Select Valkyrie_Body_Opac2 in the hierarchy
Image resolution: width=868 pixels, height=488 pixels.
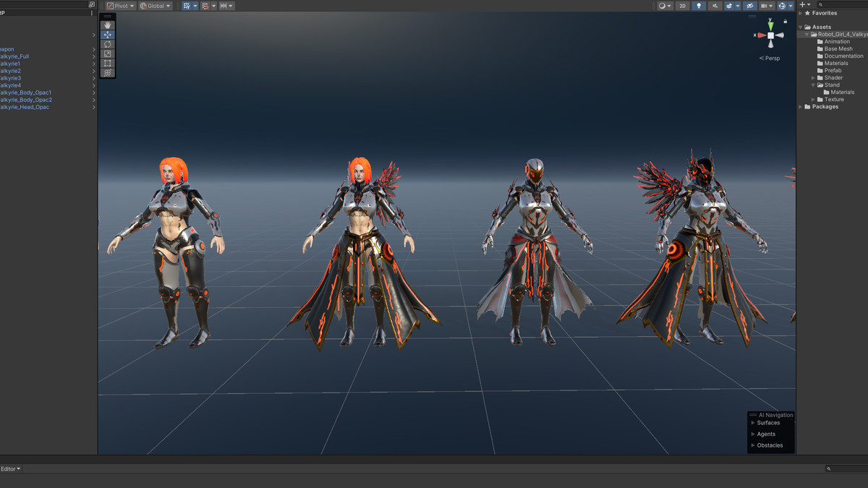[x=26, y=100]
